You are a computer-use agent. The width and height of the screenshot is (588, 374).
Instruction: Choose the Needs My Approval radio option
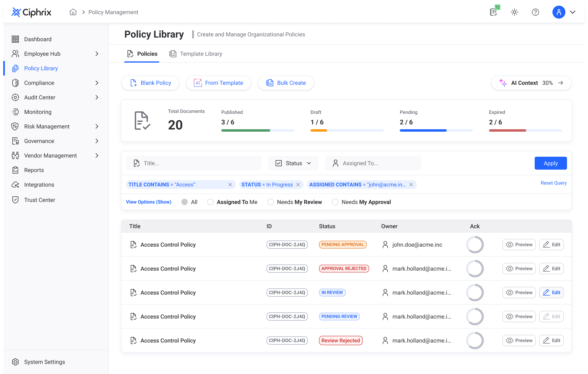(335, 202)
